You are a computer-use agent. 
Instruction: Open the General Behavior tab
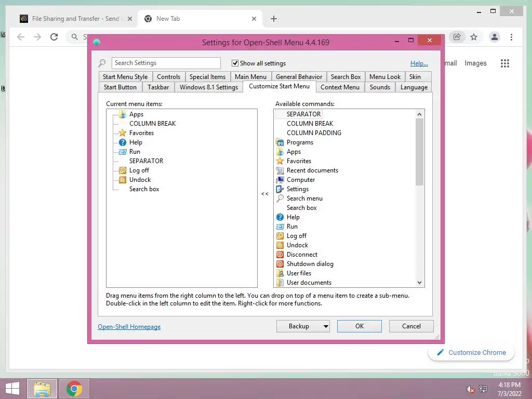coord(299,77)
